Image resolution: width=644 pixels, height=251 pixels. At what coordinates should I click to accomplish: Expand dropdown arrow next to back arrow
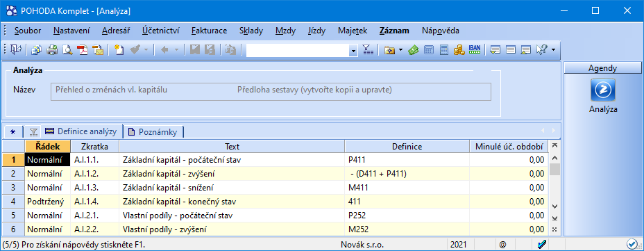pyautogui.click(x=176, y=50)
